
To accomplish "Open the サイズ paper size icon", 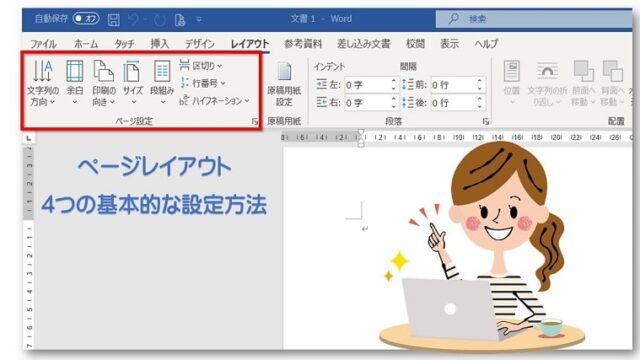I will pos(133,82).
